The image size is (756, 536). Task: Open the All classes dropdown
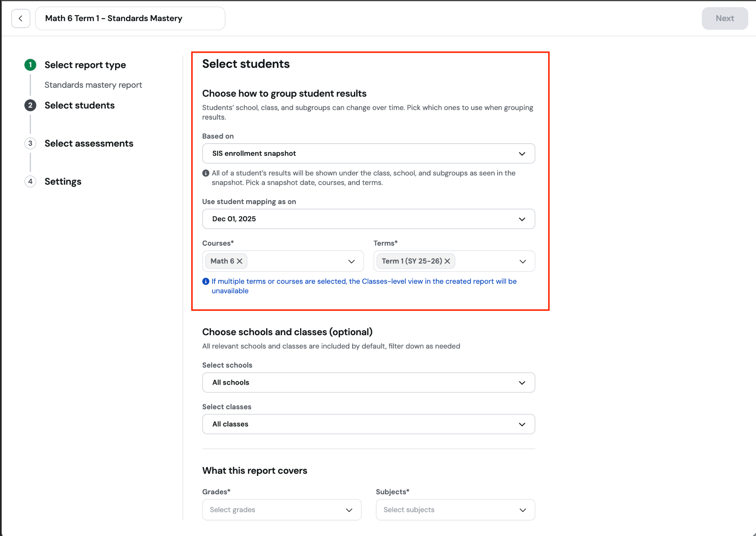pos(368,424)
